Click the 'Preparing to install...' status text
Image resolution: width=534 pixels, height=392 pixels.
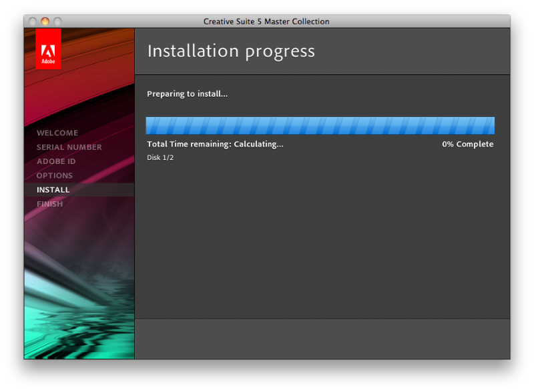(x=188, y=94)
